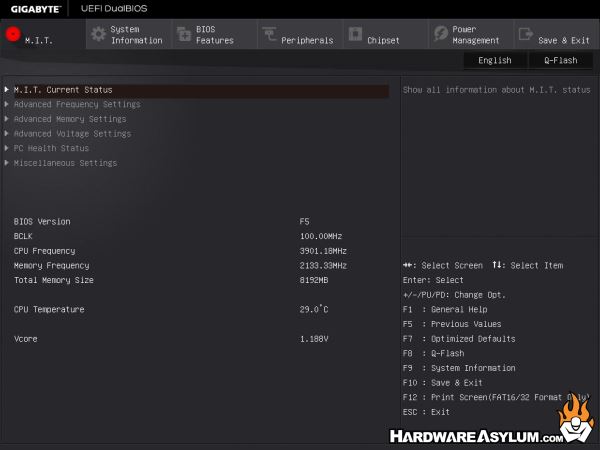The height and width of the screenshot is (450, 600).
Task: Click the English language button
Action: 495,60
